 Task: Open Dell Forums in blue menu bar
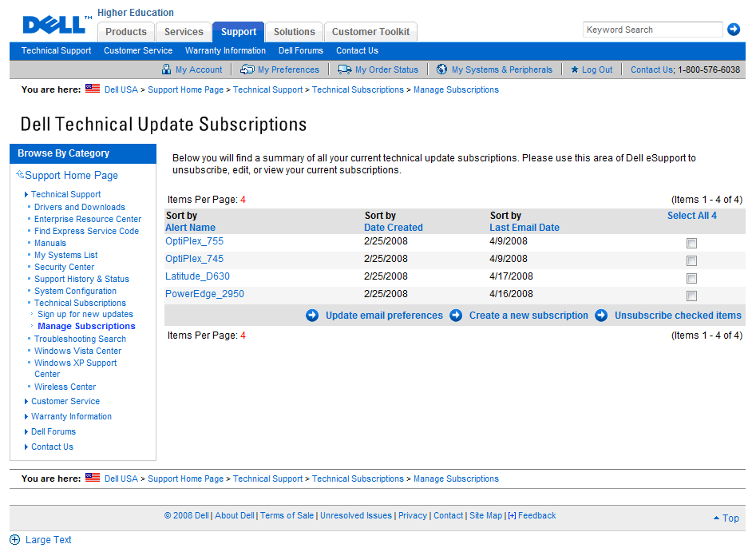click(x=301, y=50)
